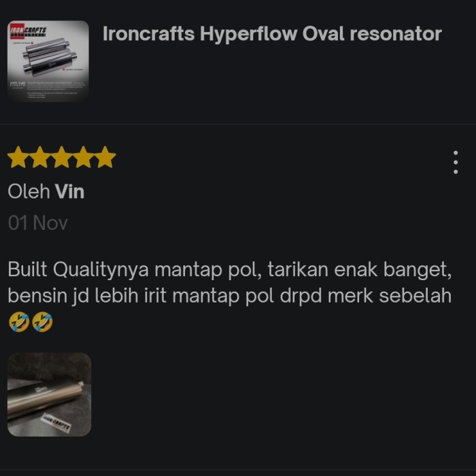Click the reviewer name Vin

[69, 192]
